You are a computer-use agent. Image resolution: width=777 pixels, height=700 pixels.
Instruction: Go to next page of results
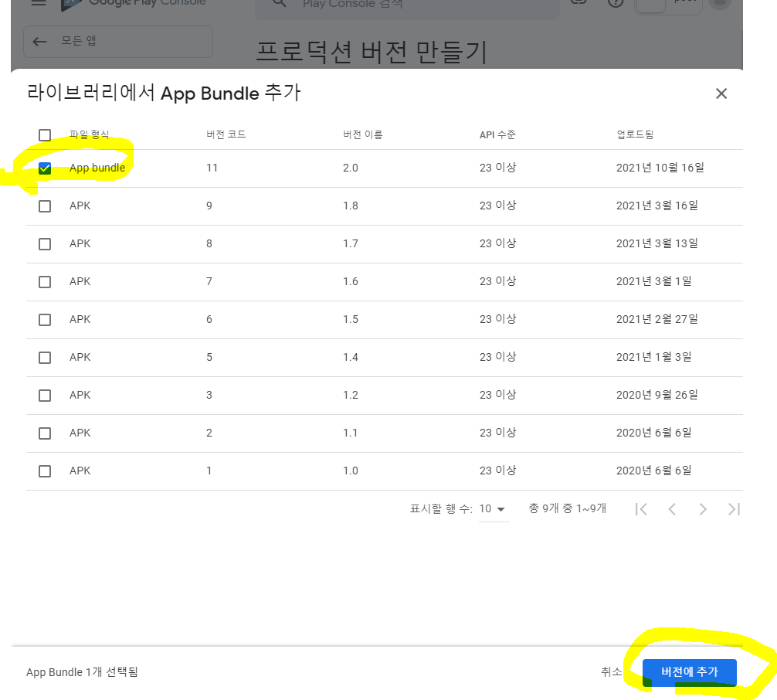pos(703,508)
